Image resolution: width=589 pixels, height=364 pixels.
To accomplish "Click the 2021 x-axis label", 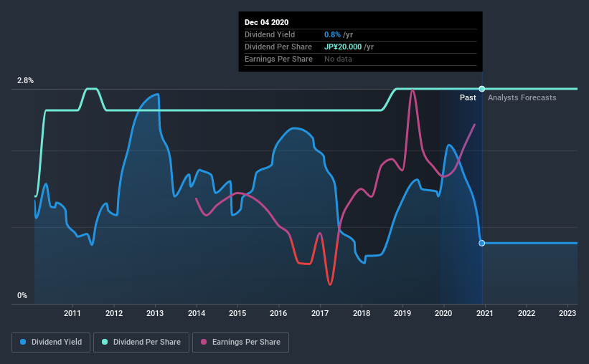I will 484,313.
